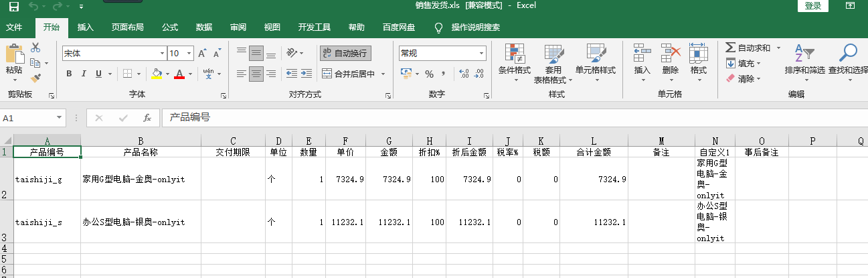Click the Cut scissors icon
The width and height of the screenshot is (868, 278).
point(35,48)
